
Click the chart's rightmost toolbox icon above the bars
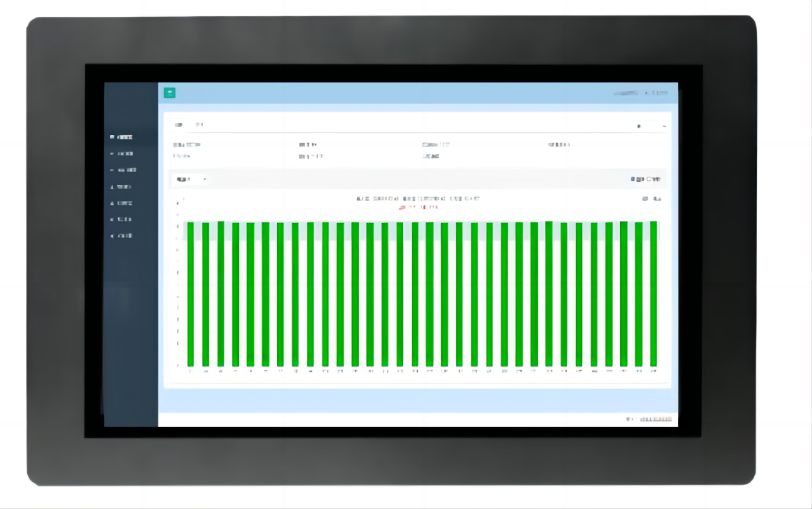[657, 199]
